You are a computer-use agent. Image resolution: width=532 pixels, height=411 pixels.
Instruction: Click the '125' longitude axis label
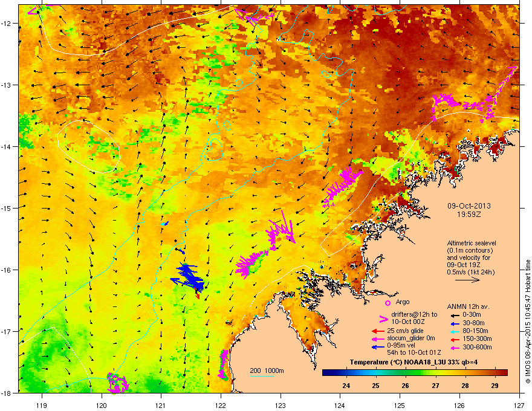tap(400, 405)
